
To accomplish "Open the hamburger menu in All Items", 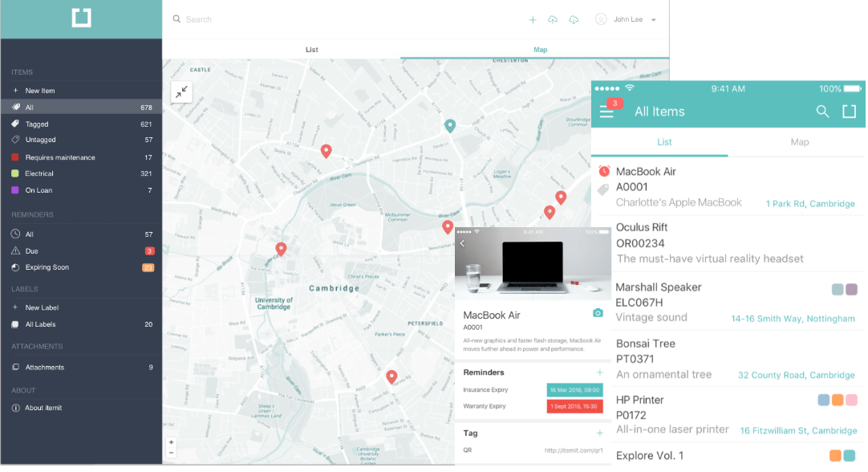I will [x=606, y=112].
